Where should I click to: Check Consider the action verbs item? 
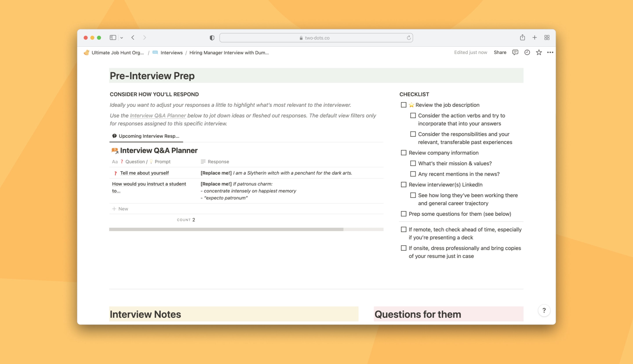[413, 115]
